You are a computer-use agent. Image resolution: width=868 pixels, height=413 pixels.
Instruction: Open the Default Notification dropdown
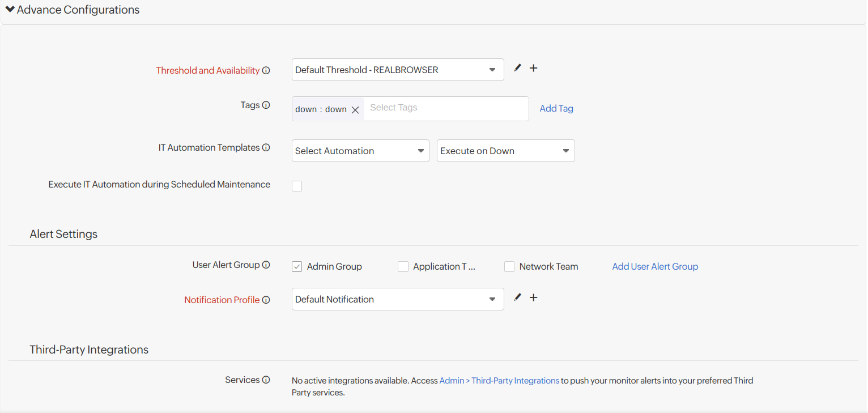point(397,299)
